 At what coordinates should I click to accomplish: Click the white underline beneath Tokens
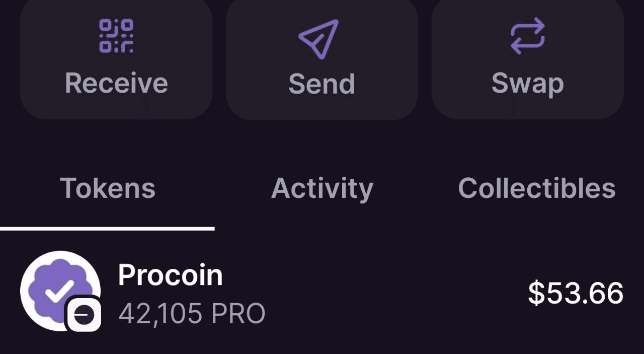point(107,229)
